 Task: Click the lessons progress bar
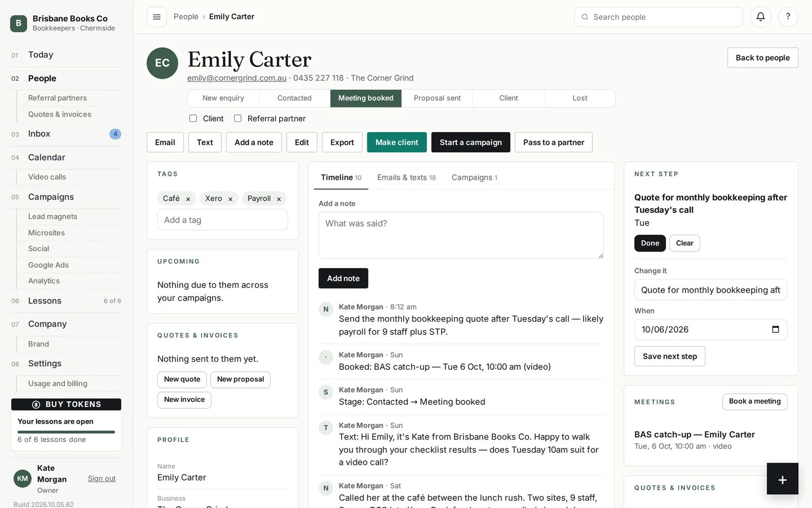coord(66,432)
